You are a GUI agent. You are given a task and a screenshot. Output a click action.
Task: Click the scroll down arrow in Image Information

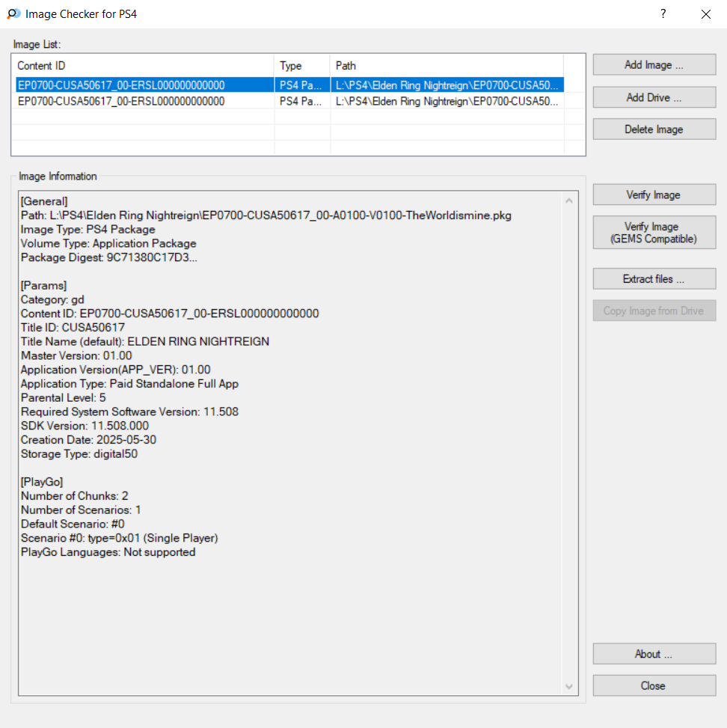[570, 687]
